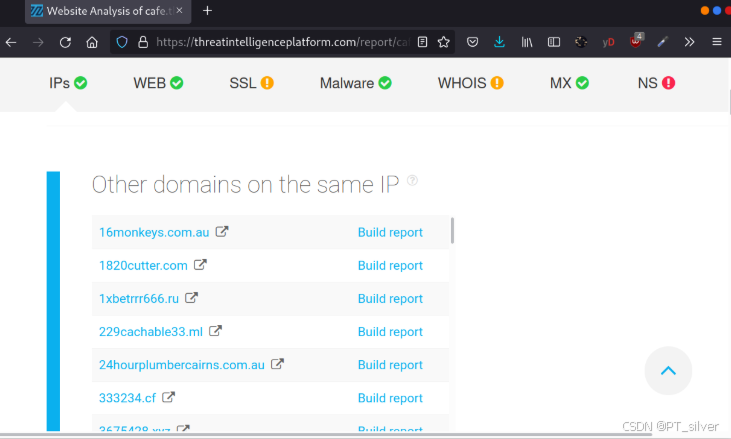731x439 pixels.
Task: Show the sidebars panel
Action: point(554,42)
